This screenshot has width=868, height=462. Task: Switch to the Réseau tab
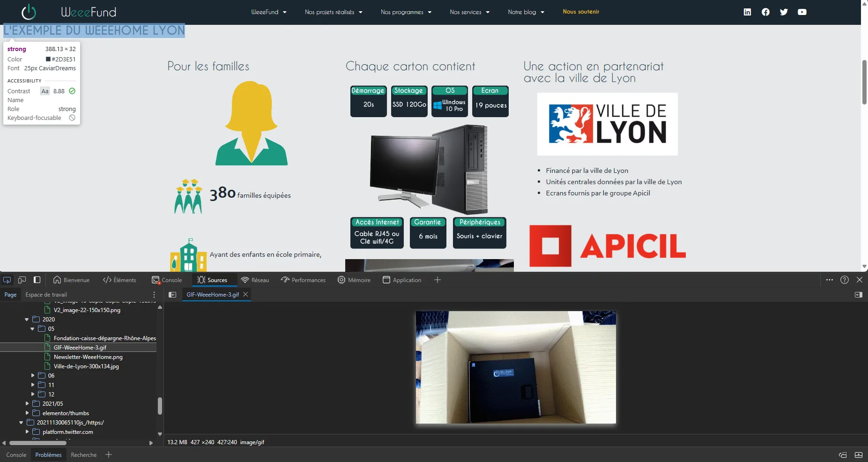[x=255, y=280]
